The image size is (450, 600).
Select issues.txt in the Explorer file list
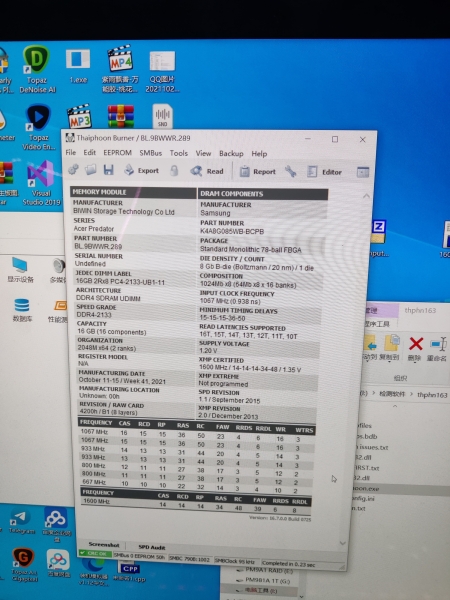(373, 447)
